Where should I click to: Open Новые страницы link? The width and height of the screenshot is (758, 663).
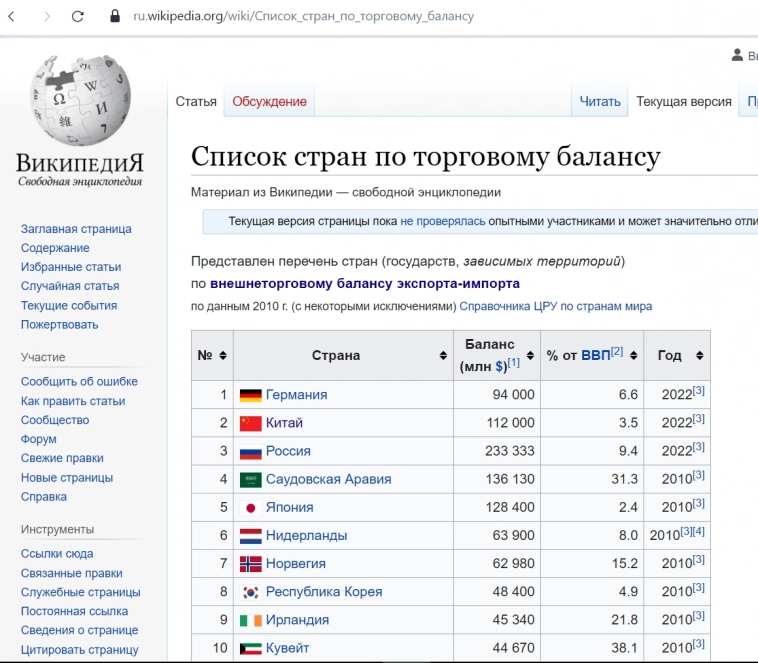pyautogui.click(x=67, y=478)
